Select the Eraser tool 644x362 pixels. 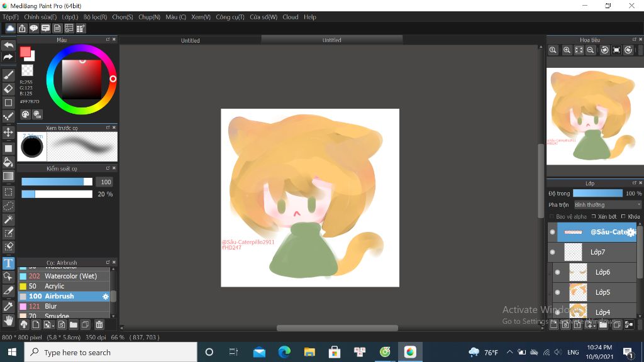[8, 89]
